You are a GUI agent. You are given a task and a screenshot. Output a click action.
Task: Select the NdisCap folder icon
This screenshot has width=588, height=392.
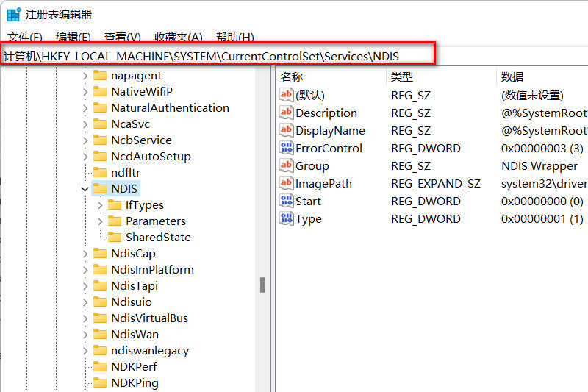pyautogui.click(x=100, y=253)
